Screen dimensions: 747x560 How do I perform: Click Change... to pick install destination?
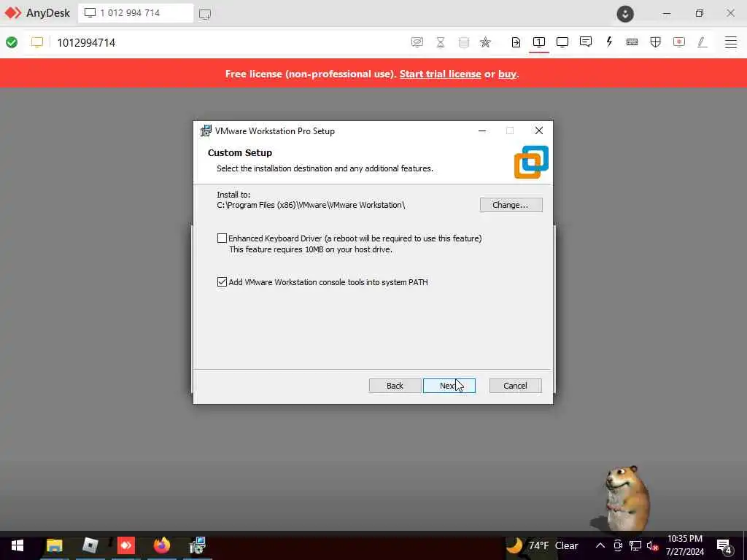511,205
